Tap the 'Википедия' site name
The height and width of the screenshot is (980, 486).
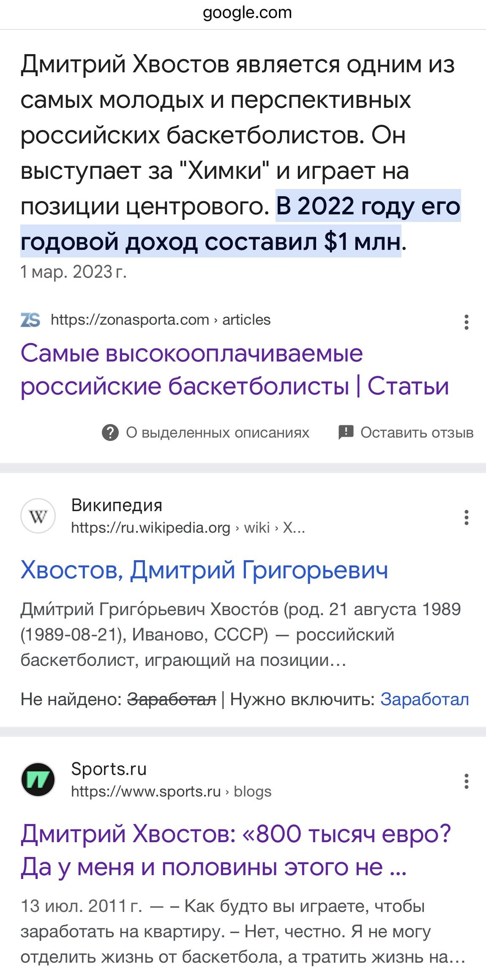pos(117,505)
